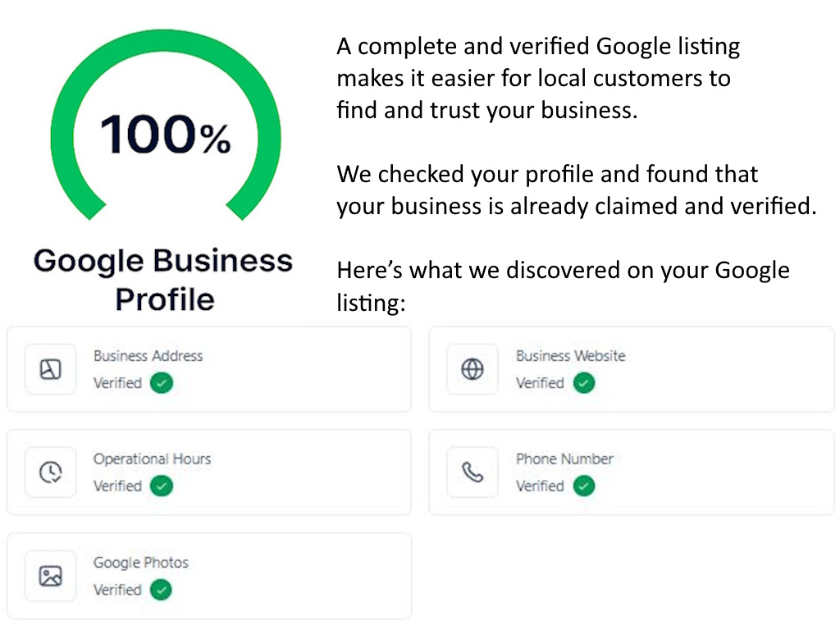Click the Business Website globe icon

tap(472, 369)
